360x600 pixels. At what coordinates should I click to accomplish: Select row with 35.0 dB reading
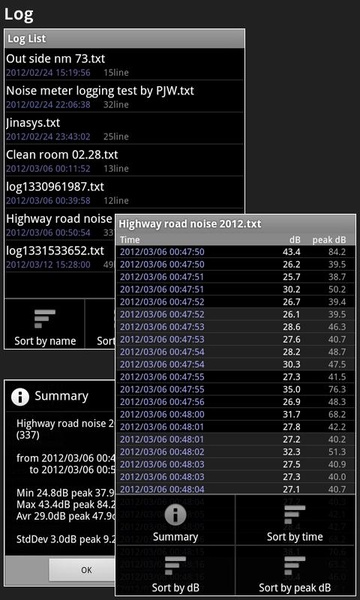235,390
